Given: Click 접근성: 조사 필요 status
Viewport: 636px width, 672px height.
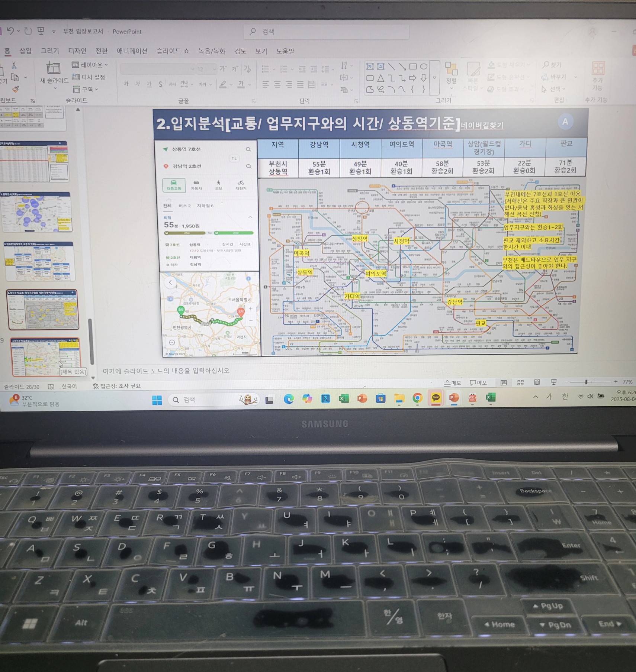Looking at the screenshot, I should [x=117, y=386].
